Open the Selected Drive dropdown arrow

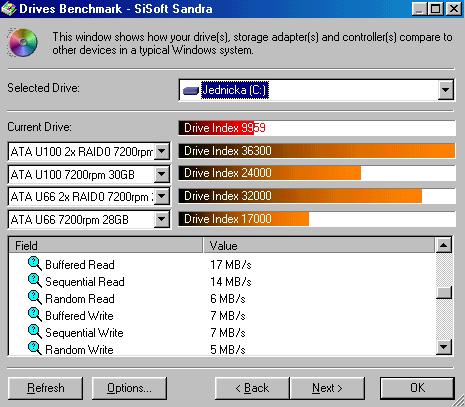(x=446, y=90)
